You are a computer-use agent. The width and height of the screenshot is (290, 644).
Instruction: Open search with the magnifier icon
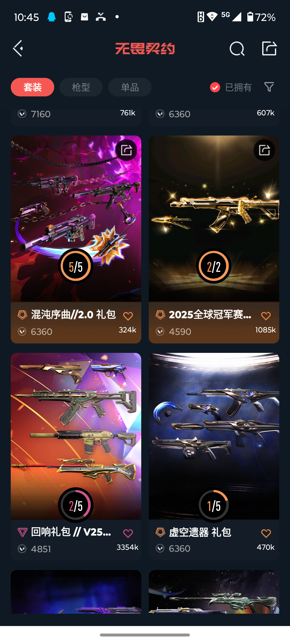[x=237, y=49]
